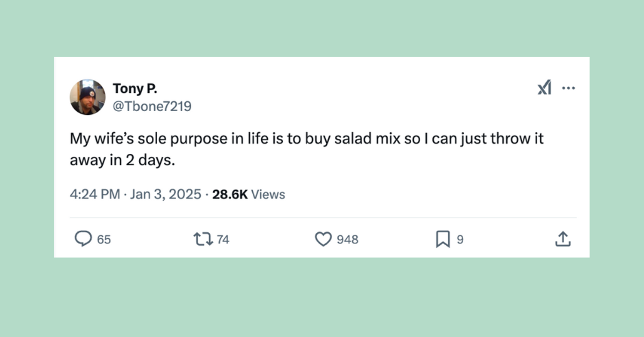Open the @Tbone7219 handle link

click(152, 106)
